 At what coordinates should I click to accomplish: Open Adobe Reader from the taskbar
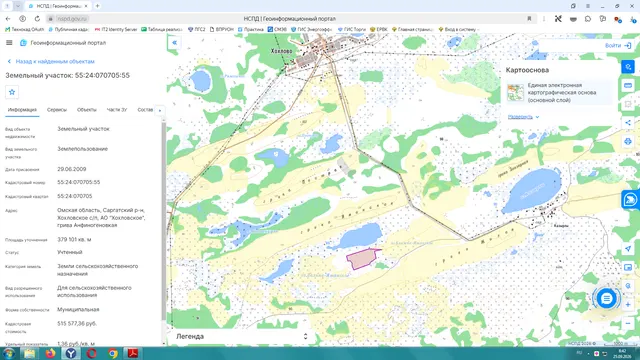coord(133,353)
